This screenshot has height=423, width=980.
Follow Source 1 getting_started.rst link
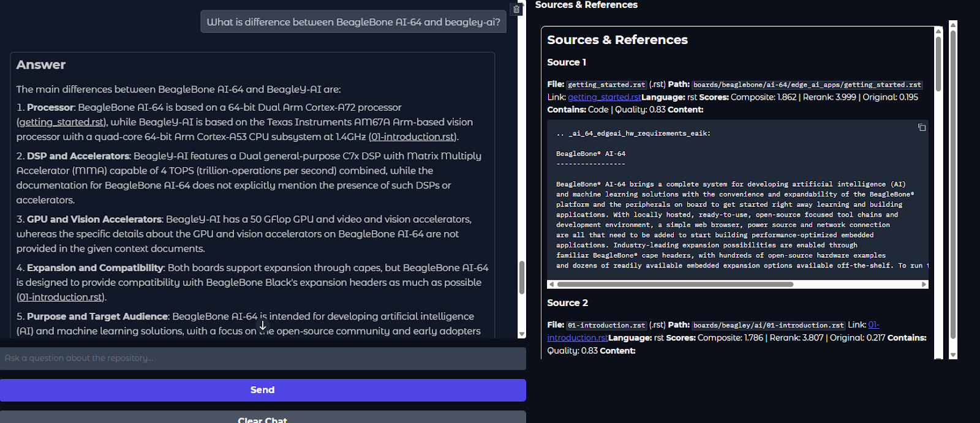coord(605,97)
